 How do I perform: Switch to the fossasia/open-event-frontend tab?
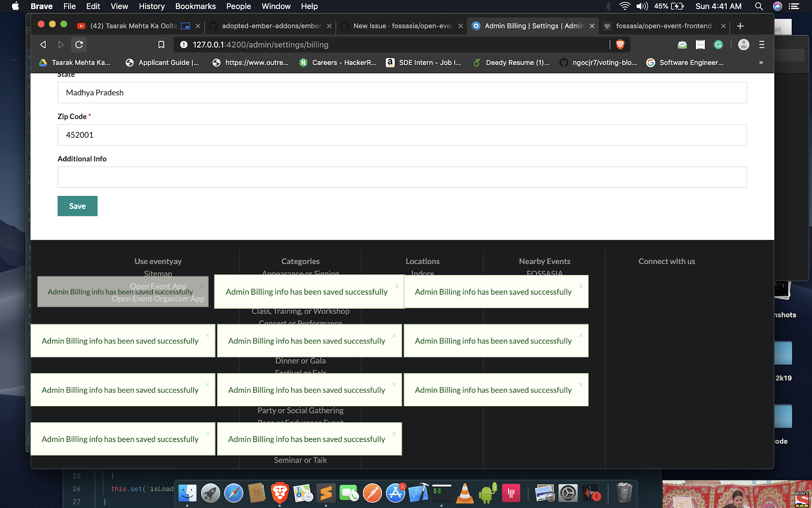coord(664,26)
